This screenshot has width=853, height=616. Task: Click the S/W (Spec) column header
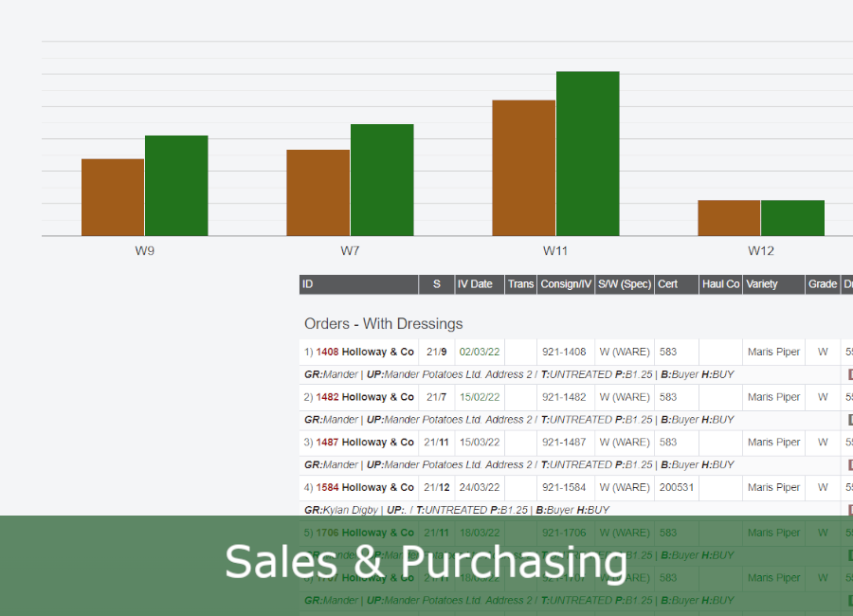click(624, 284)
